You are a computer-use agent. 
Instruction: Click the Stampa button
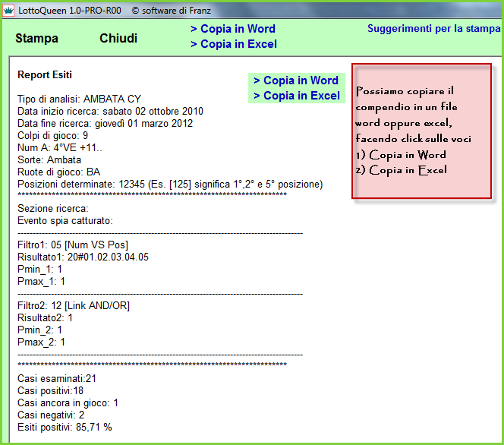(x=36, y=38)
